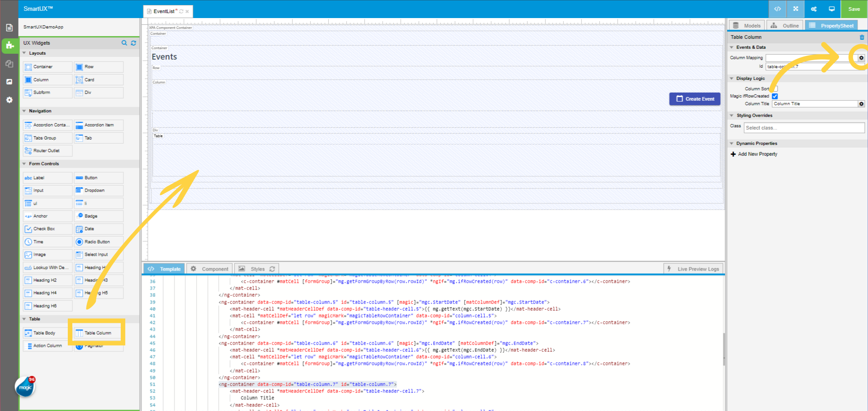
Task: Open the Column Mapping gear picker
Action: tap(861, 58)
